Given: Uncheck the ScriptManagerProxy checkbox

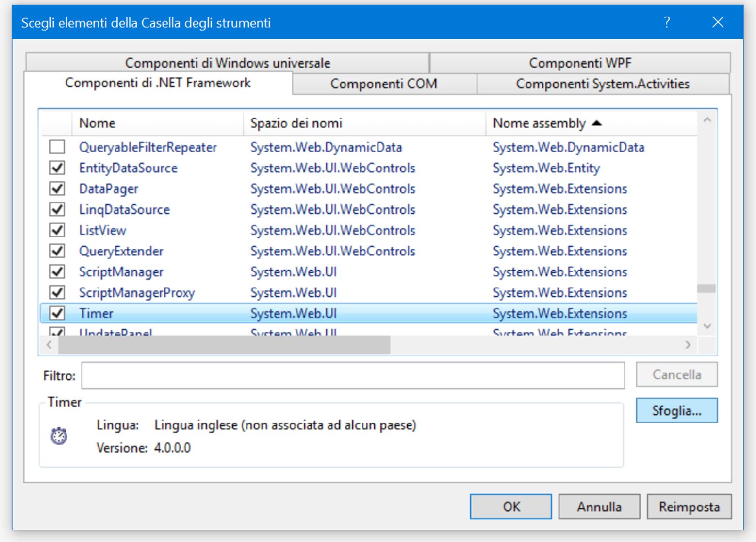Looking at the screenshot, I should pos(57,292).
